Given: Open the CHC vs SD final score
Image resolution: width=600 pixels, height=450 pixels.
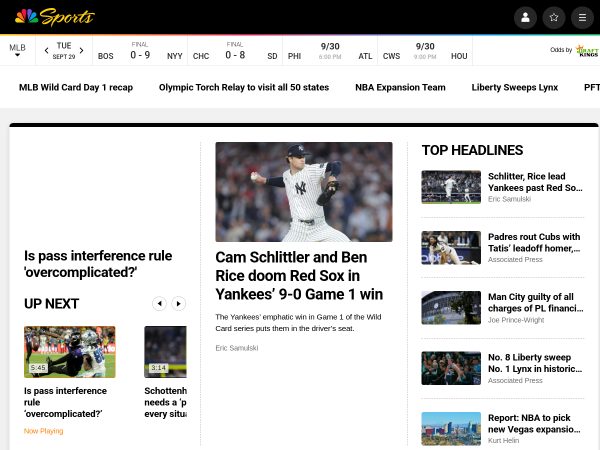Looking at the screenshot, I should pyautogui.click(x=235, y=51).
